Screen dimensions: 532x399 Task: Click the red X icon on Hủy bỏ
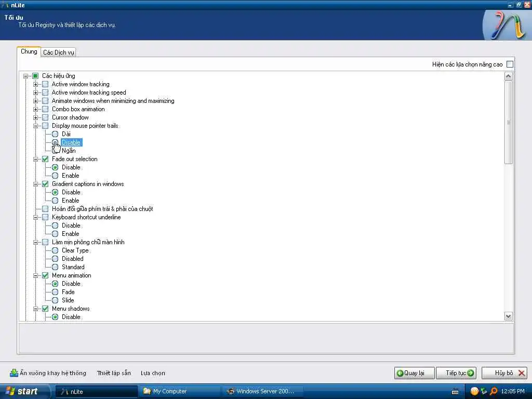pyautogui.click(x=522, y=373)
